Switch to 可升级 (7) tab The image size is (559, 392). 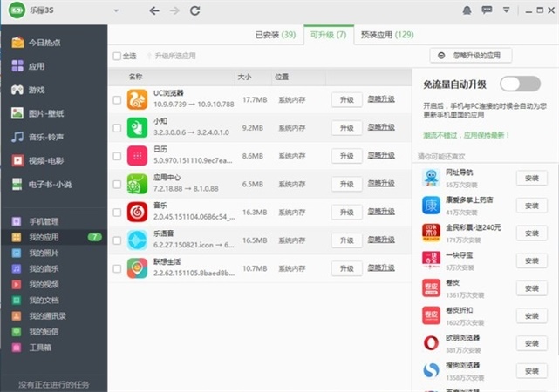pyautogui.click(x=329, y=35)
